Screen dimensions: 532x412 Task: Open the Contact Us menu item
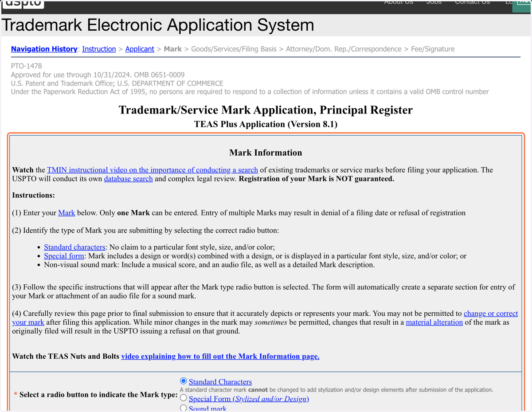[x=472, y=3]
